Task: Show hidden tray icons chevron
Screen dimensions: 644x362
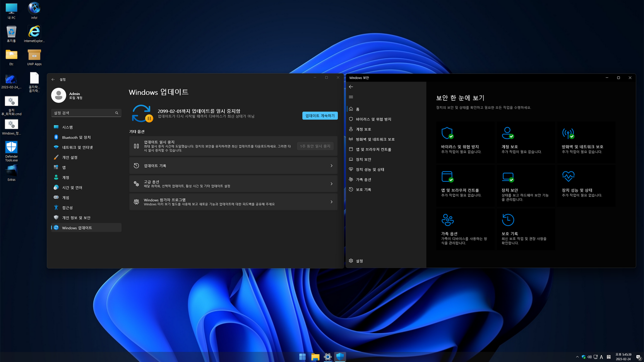Action: pyautogui.click(x=577, y=357)
